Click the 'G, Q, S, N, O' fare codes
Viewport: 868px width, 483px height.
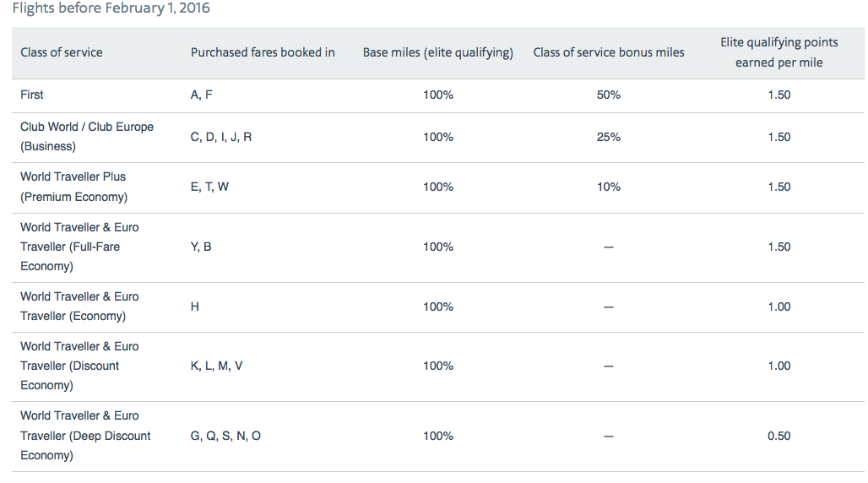tap(226, 436)
